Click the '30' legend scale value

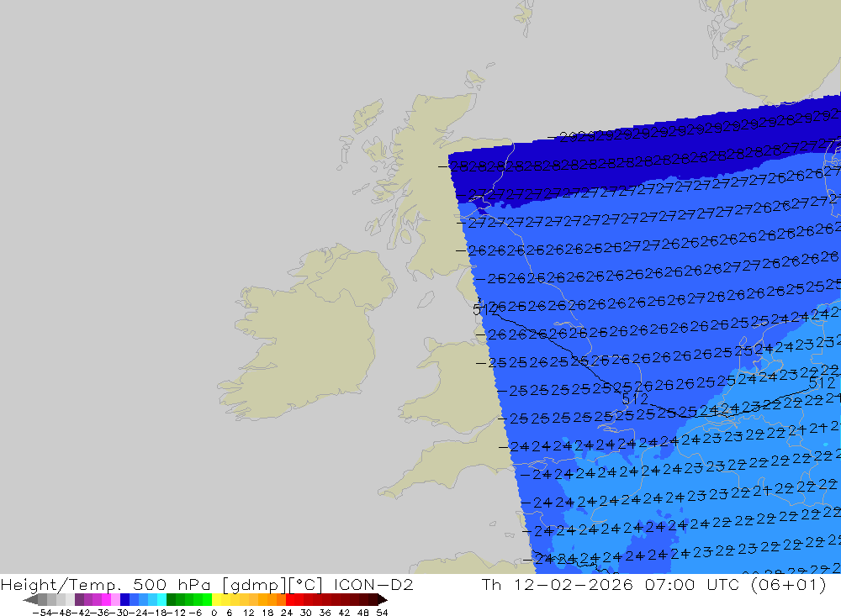coord(306,613)
